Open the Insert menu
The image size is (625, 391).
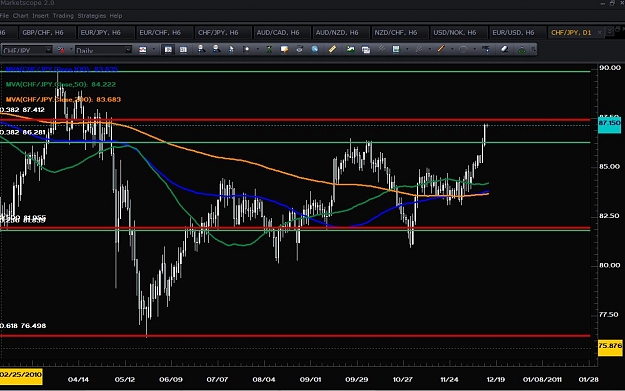(40, 16)
